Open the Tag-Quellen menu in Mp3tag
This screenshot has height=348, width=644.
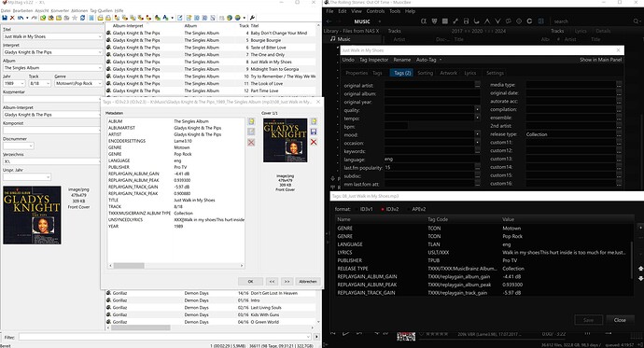point(101,10)
